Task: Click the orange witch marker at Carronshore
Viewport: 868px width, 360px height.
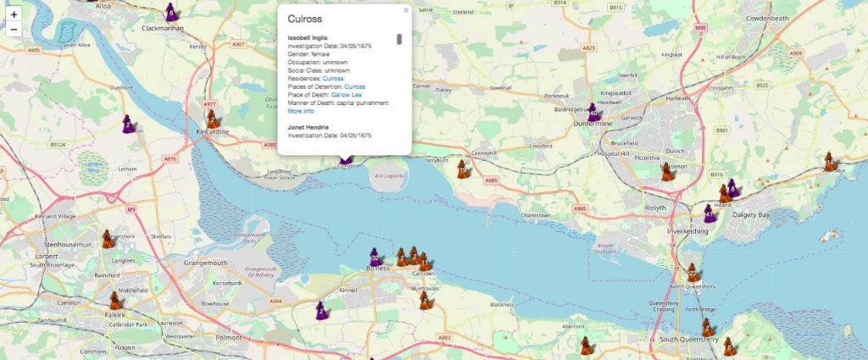Action: tap(108, 239)
